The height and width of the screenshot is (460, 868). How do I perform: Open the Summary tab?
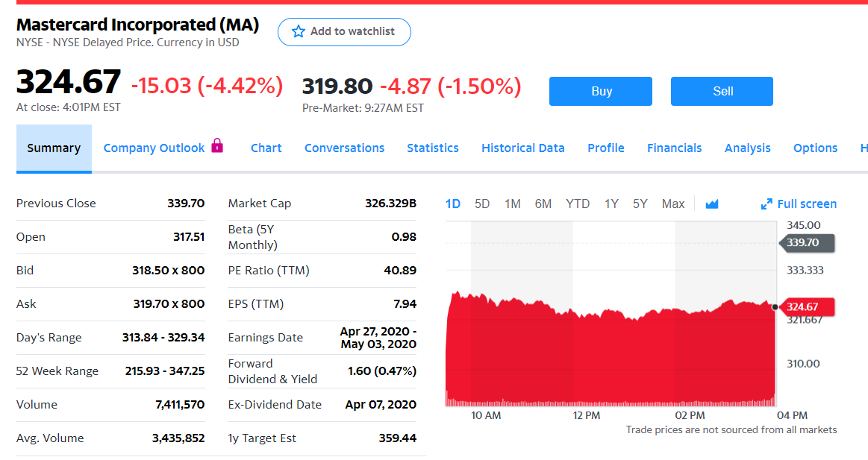point(54,148)
